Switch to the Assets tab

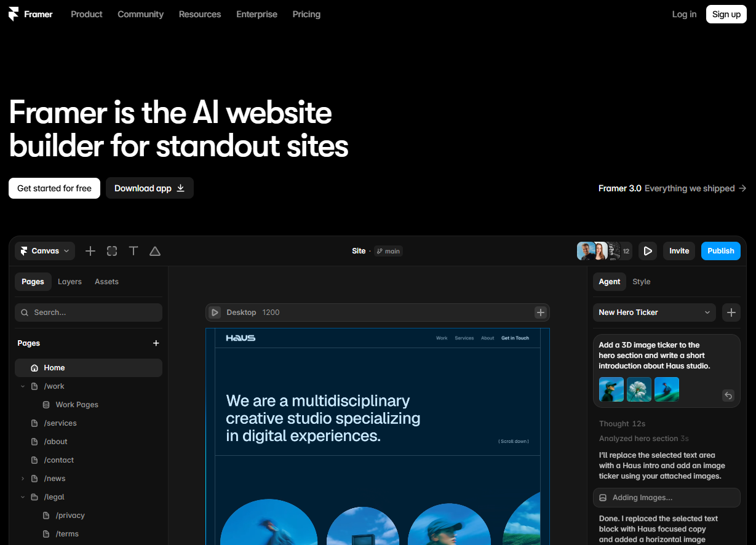click(x=106, y=282)
